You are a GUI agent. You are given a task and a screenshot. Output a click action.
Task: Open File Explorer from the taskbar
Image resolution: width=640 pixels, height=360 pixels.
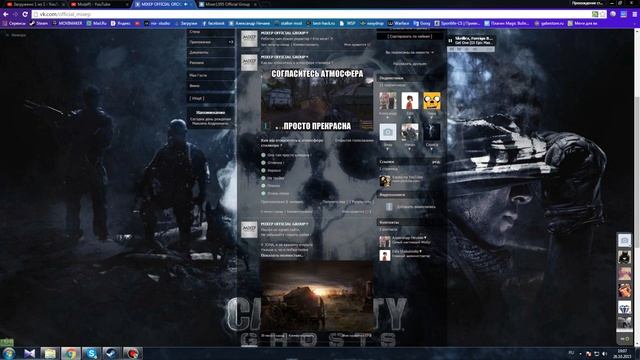click(x=50, y=353)
